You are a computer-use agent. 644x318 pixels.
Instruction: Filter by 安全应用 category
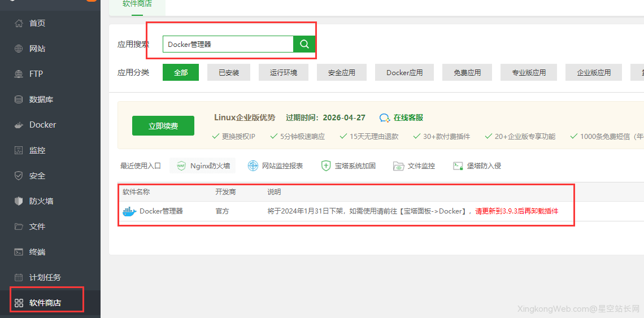pos(342,72)
